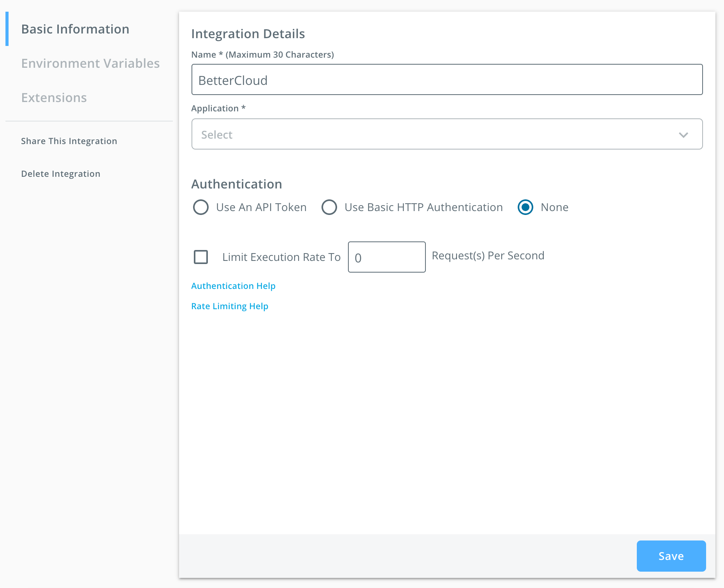The image size is (724, 588).
Task: Save the BetterCloud integration
Action: (671, 556)
